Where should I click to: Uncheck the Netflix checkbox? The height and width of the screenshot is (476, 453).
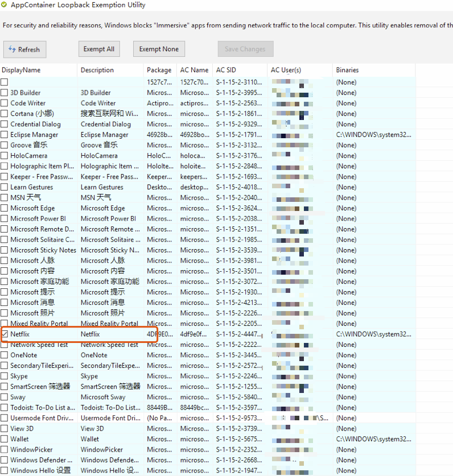[4, 334]
